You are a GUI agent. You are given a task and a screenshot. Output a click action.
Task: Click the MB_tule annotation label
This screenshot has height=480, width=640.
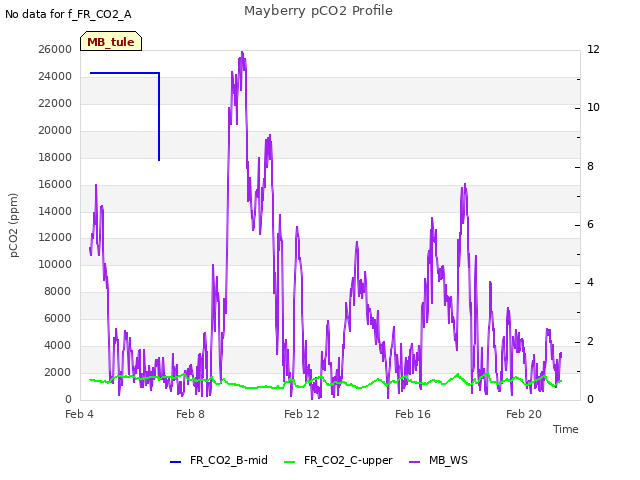tap(111, 41)
